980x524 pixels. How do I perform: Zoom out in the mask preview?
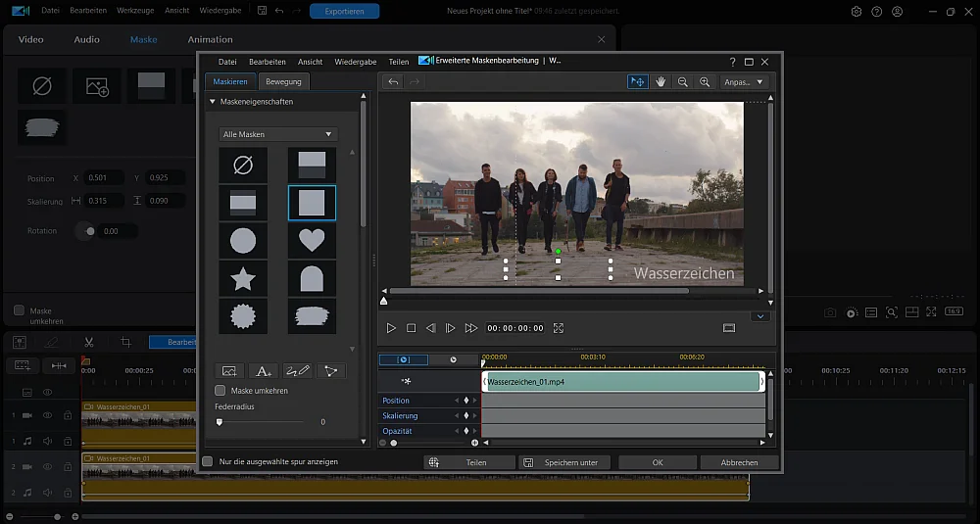(682, 82)
